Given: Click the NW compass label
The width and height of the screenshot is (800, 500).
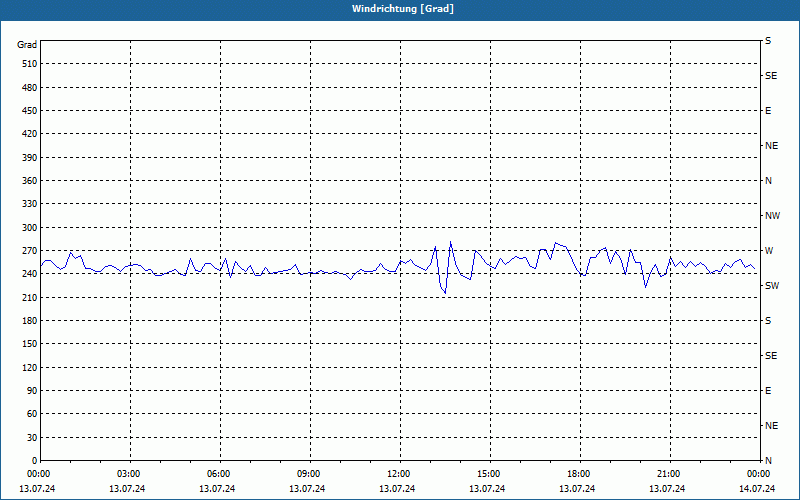Looking at the screenshot, I should (x=772, y=216).
